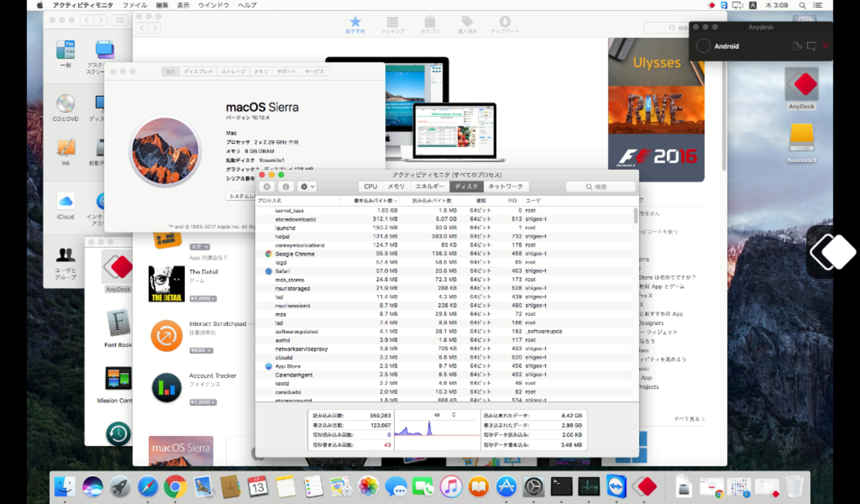This screenshot has height=504, width=860.
Task: Open Terminal from the Dock
Action: (x=562, y=487)
